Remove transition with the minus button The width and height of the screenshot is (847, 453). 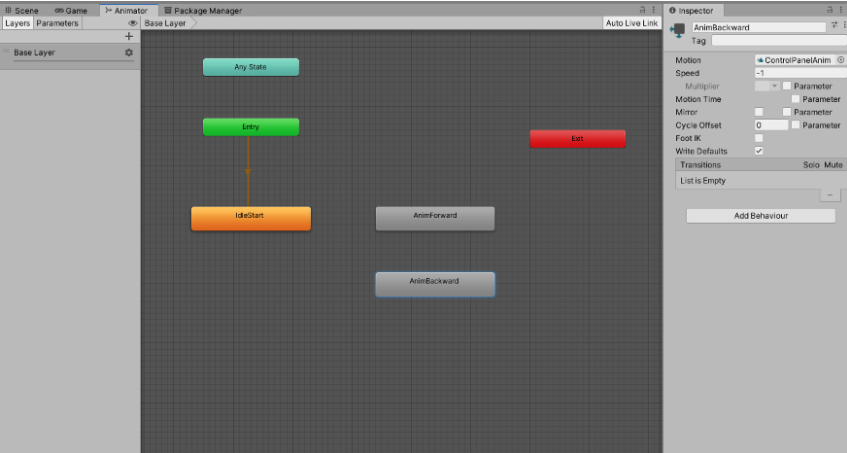point(829,195)
